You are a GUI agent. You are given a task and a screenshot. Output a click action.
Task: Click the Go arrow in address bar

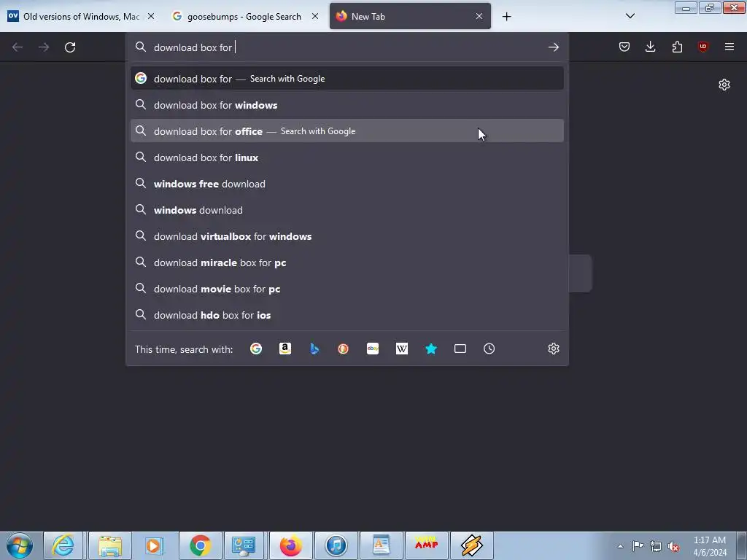point(553,47)
